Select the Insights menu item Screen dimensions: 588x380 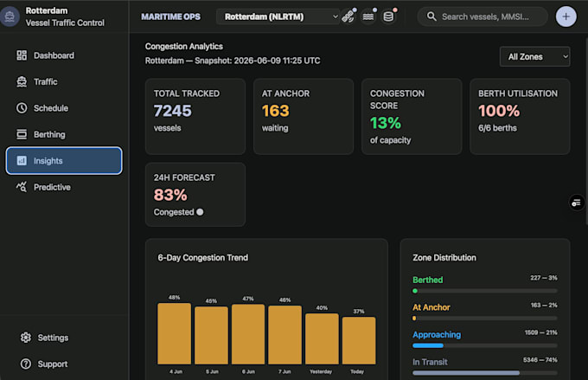64,161
